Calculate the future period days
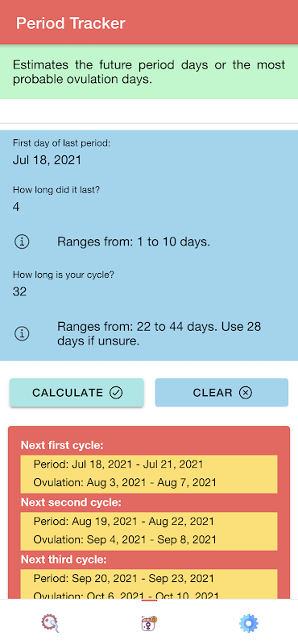 click(77, 393)
